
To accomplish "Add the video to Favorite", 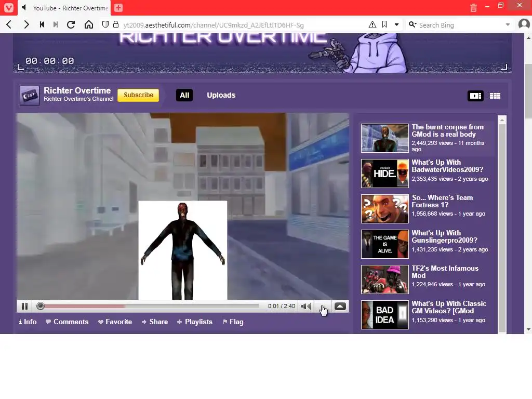I will (x=115, y=322).
